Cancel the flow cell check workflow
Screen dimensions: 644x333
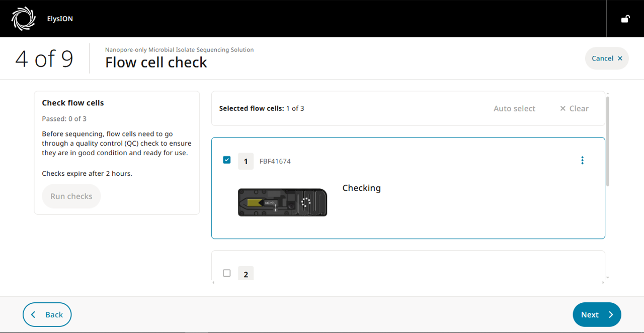coord(607,58)
